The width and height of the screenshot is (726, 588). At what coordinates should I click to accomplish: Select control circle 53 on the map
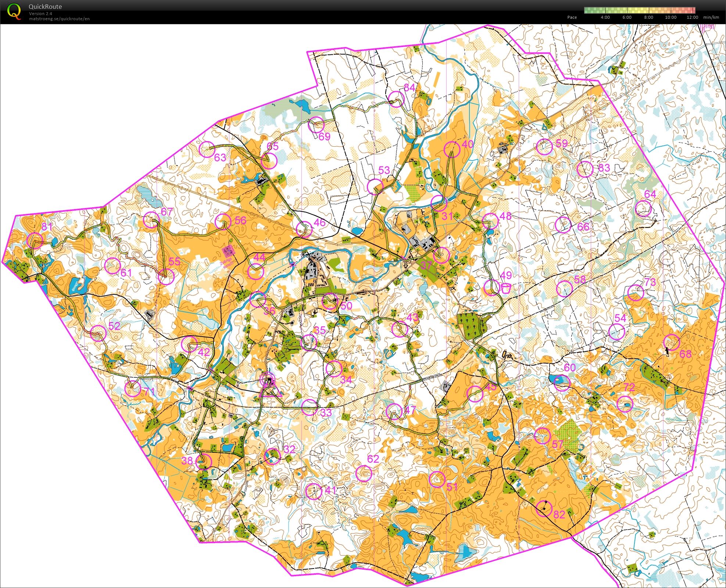point(376,187)
